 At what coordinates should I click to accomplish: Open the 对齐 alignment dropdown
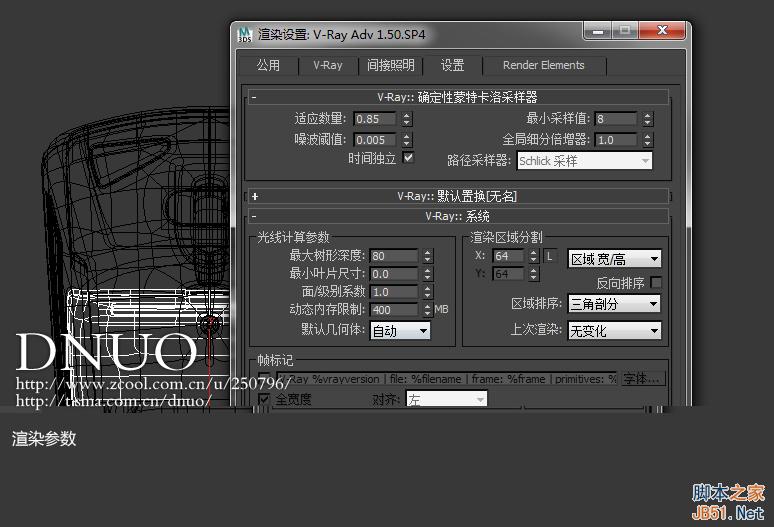coord(446,399)
